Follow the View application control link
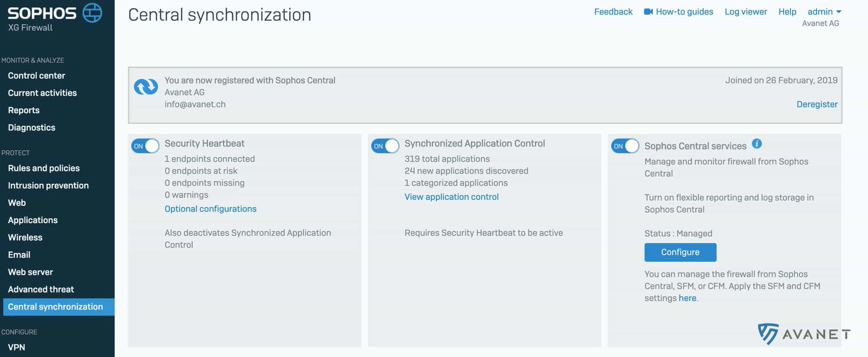This screenshot has height=357, width=868. coord(451,197)
